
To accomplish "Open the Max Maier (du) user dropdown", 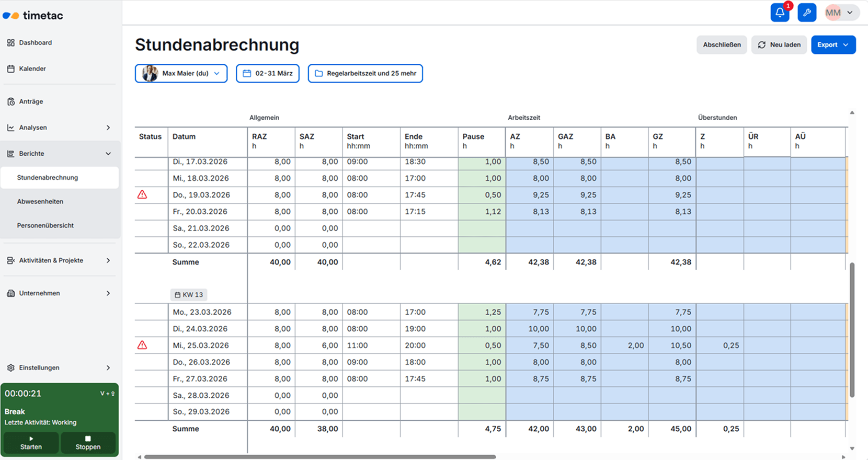I will point(181,73).
